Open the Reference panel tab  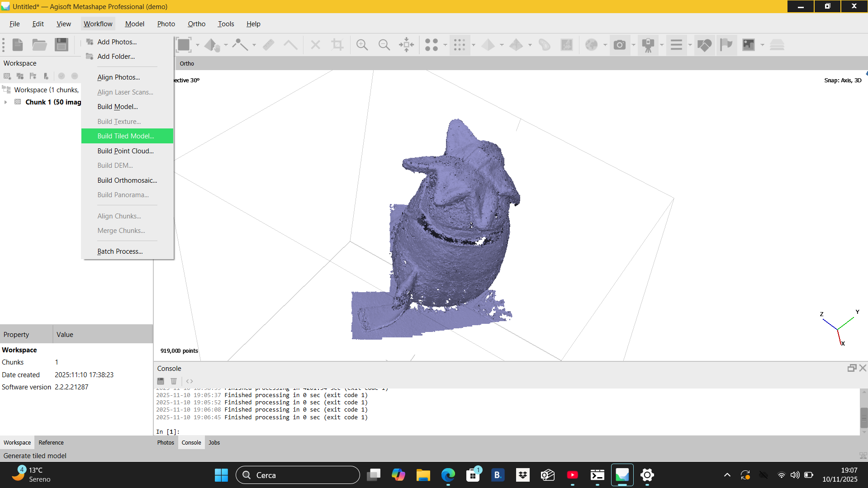tap(51, 442)
